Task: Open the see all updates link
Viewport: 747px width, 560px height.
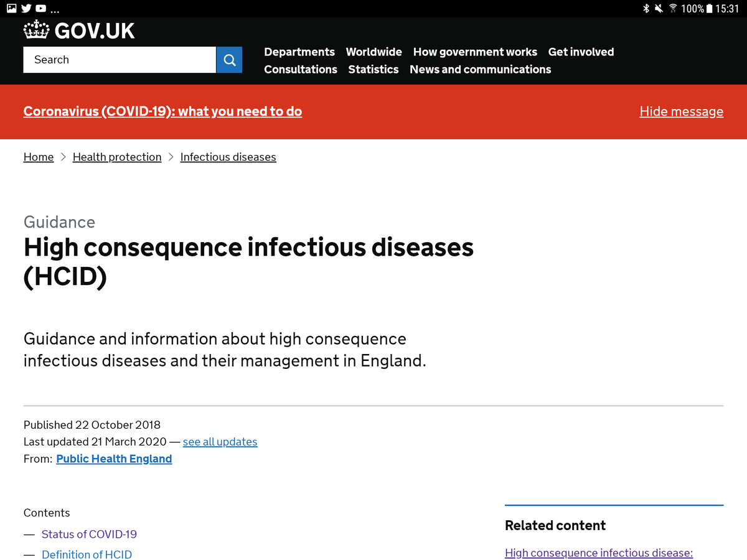Action: [220, 442]
